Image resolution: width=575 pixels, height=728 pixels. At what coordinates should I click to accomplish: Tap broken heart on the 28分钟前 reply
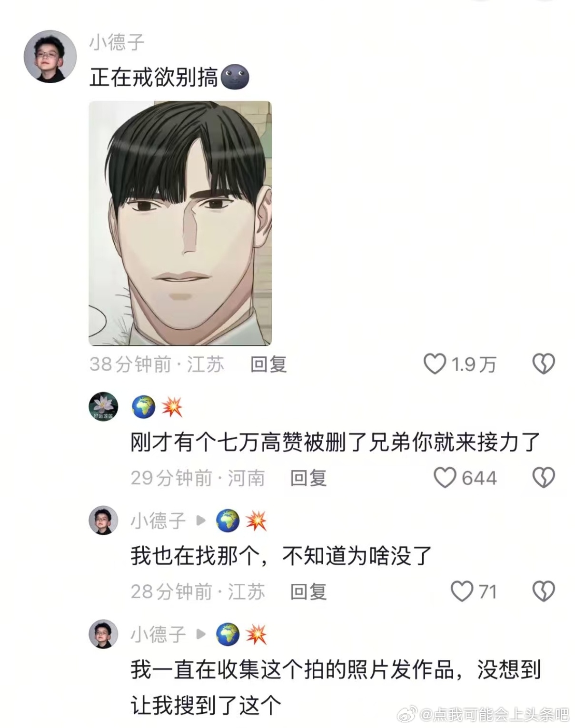(543, 591)
